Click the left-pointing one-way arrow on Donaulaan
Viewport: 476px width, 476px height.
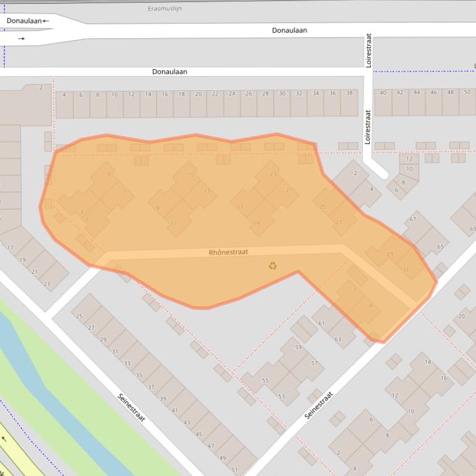(x=46, y=21)
